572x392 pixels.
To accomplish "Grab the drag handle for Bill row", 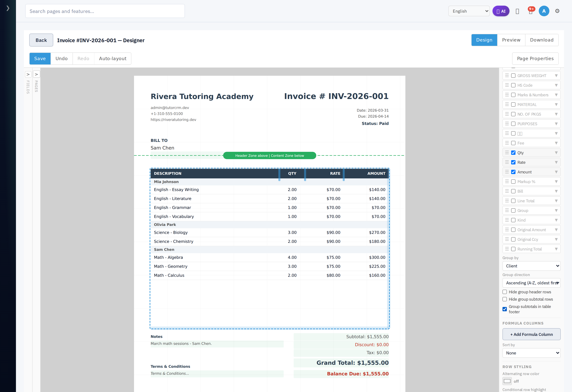I will click(x=507, y=191).
